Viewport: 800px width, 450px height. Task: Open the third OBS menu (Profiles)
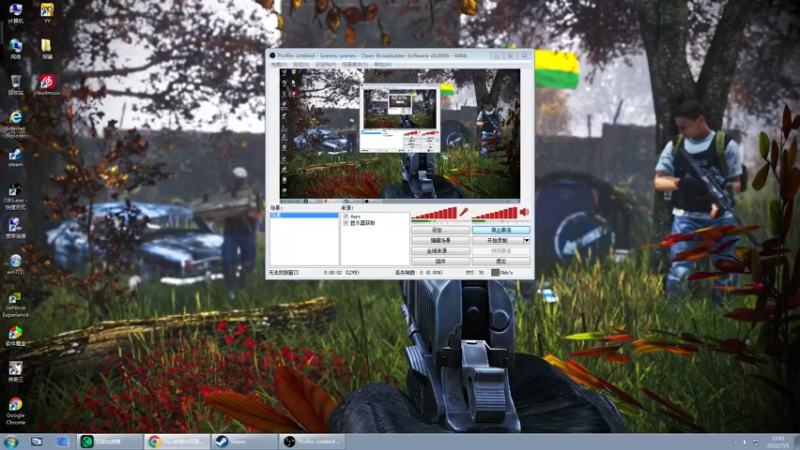[x=326, y=64]
